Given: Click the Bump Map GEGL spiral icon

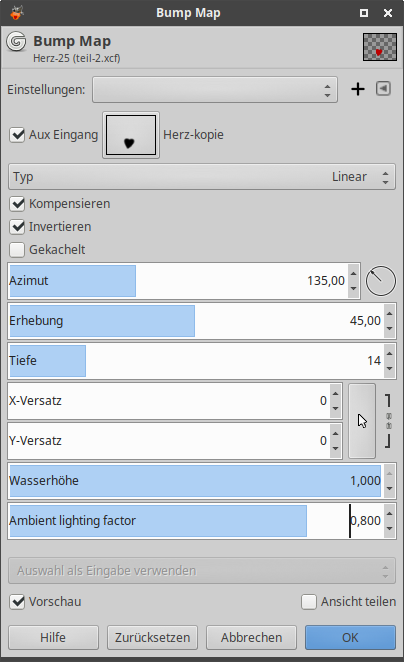Looking at the screenshot, I should 16,42.
